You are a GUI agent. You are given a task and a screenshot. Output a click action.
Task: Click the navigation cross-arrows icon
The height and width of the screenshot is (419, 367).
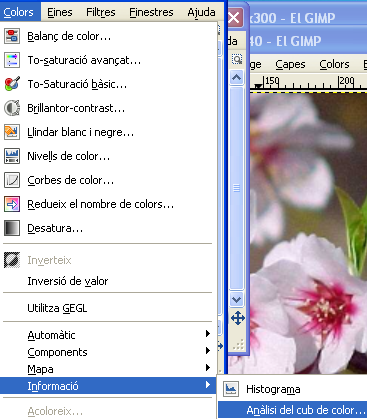point(238,318)
